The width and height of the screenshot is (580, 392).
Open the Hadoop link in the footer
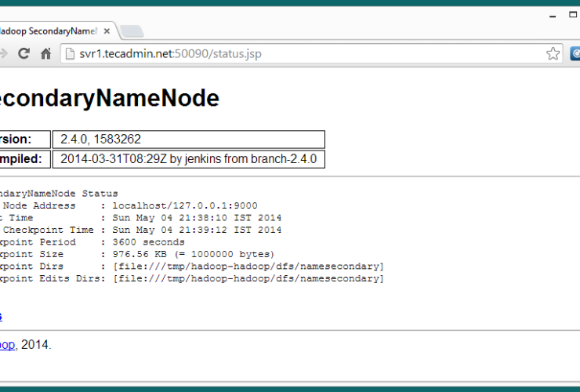click(x=7, y=345)
